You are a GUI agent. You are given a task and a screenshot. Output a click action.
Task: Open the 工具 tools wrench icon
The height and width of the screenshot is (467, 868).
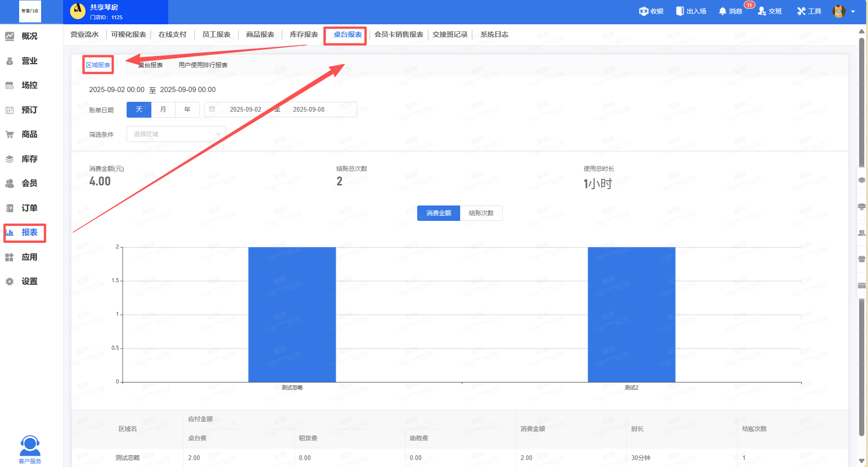(802, 11)
